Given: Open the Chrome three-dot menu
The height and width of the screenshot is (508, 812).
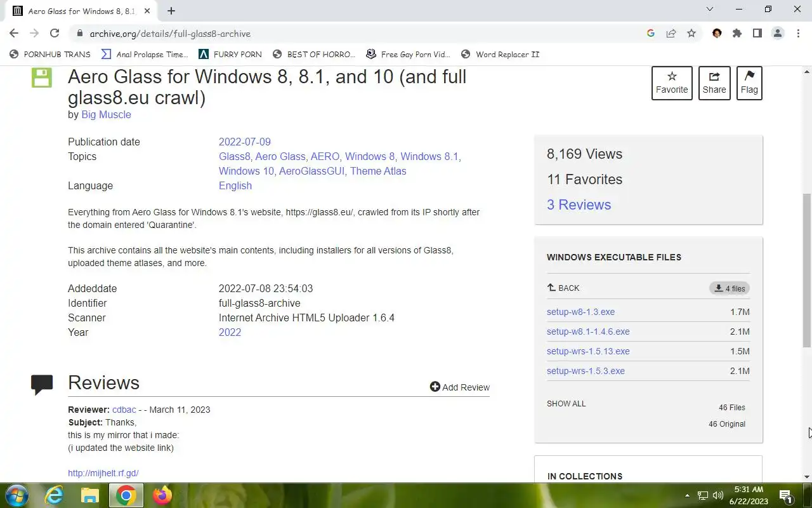Looking at the screenshot, I should [x=798, y=34].
